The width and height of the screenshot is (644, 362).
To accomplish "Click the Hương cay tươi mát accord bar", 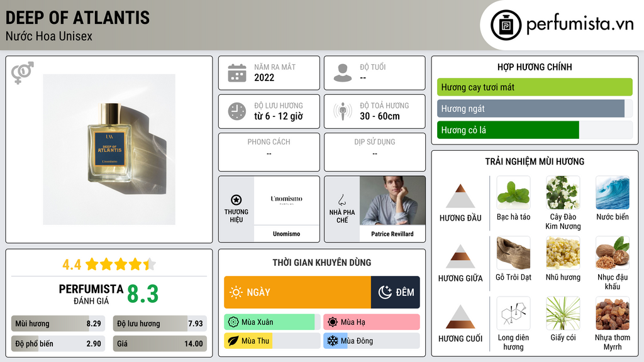I will pos(535,87).
